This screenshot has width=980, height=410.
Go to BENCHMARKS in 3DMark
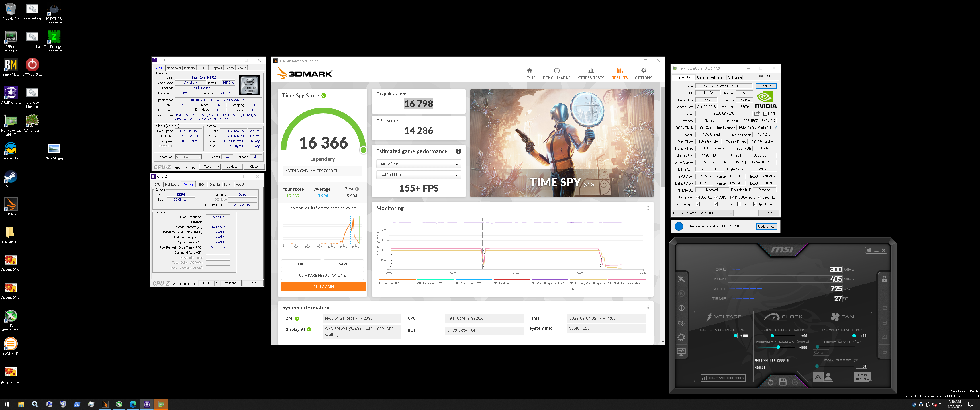click(x=557, y=74)
